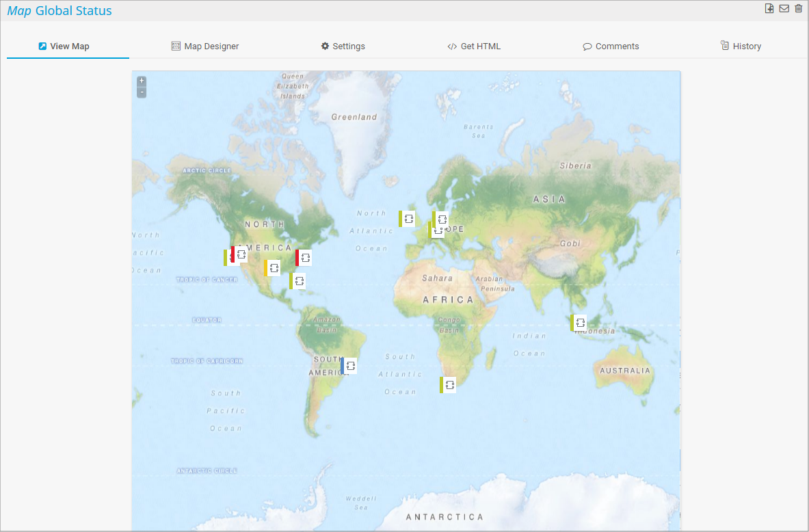The width and height of the screenshot is (809, 532).
Task: Select the yellow-status marker in southern US
Action: [x=273, y=268]
